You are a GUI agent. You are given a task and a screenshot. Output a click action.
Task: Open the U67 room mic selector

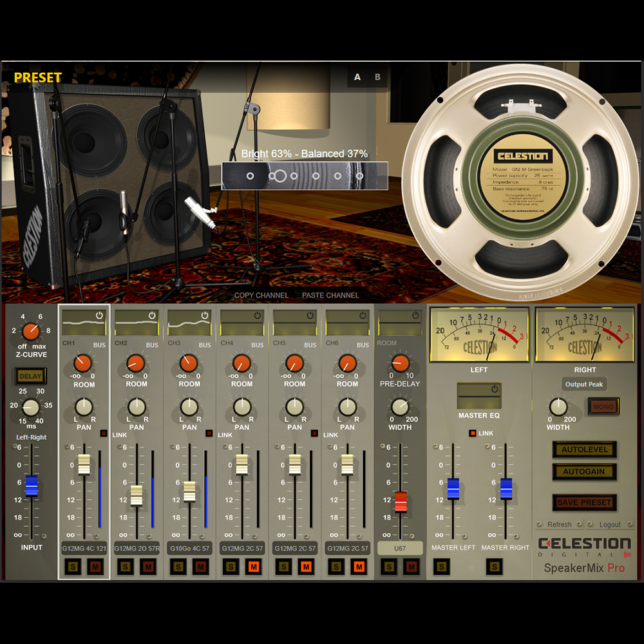click(400, 548)
